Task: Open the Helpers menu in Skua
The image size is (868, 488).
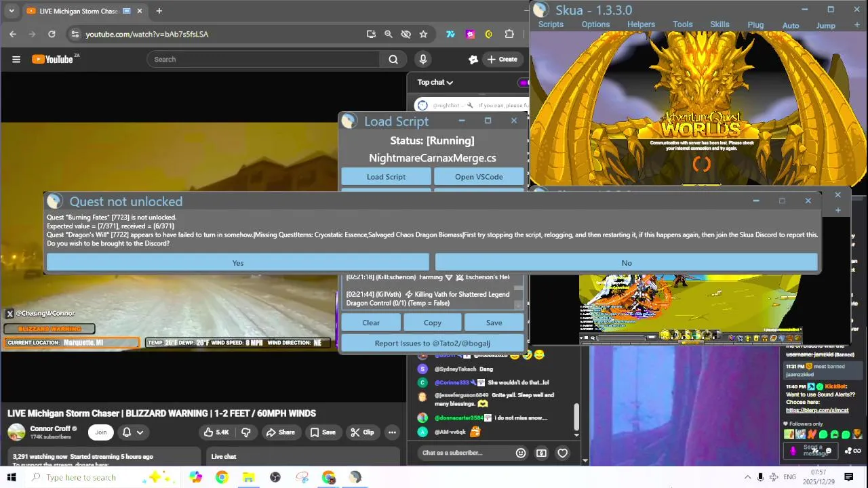Action: [x=641, y=24]
